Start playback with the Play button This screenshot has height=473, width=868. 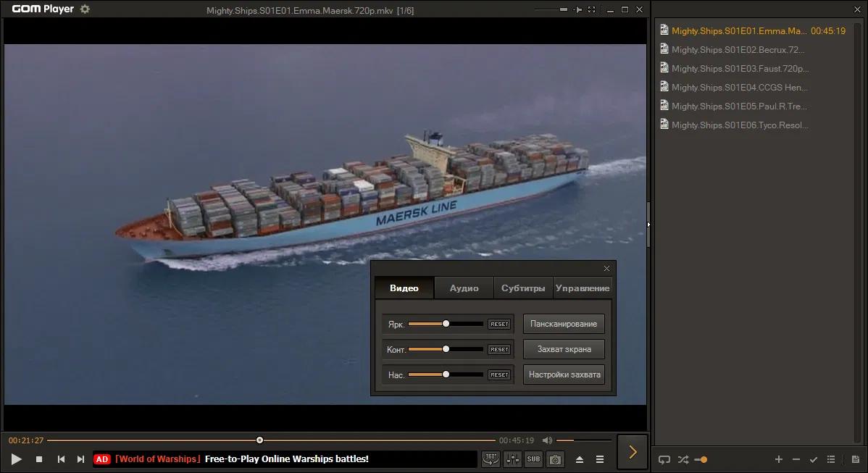(16, 459)
